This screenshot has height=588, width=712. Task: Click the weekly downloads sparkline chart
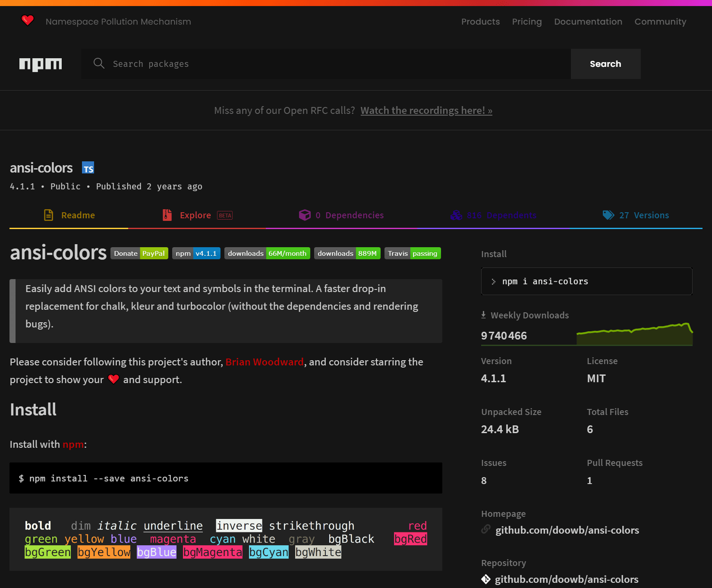pos(635,334)
